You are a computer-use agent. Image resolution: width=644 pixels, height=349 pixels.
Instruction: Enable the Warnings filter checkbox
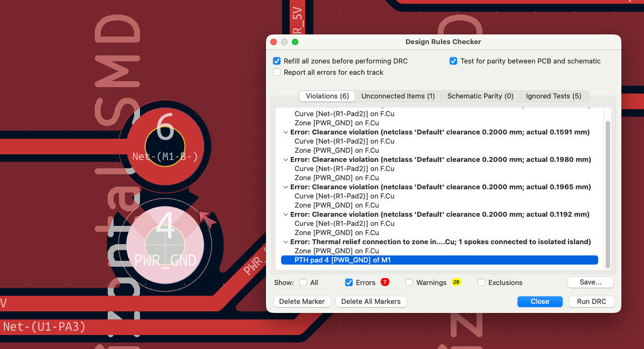tap(409, 282)
